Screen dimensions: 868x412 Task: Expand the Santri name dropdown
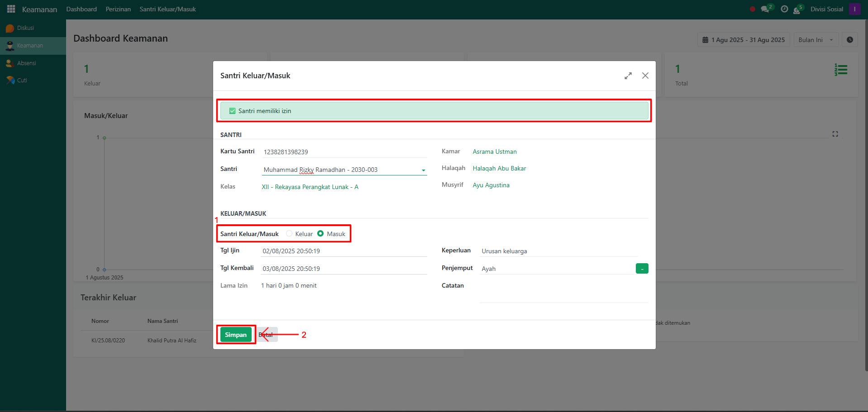pyautogui.click(x=423, y=170)
